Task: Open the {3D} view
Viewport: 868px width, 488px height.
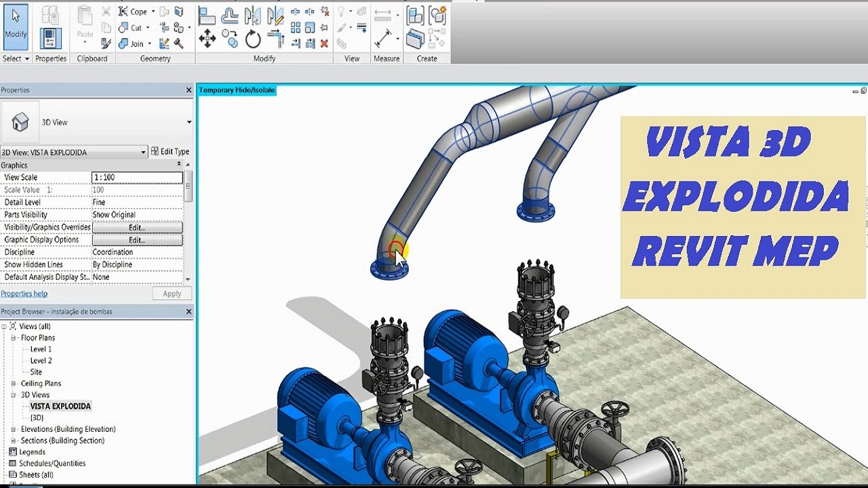Action: pos(37,418)
